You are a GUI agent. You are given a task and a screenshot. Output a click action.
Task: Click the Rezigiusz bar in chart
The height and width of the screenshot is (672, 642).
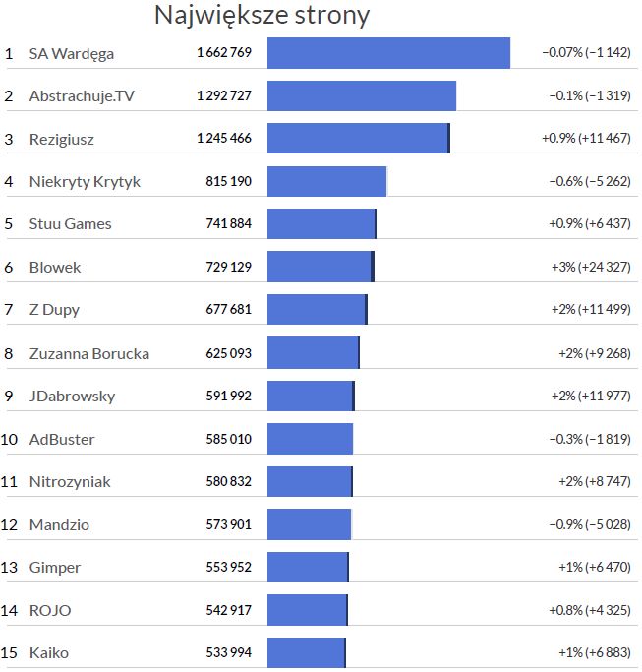[358, 139]
